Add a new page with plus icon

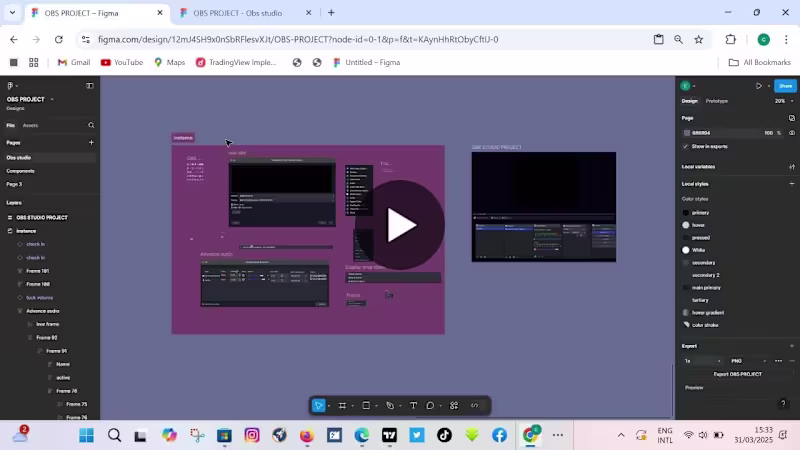[x=91, y=142]
